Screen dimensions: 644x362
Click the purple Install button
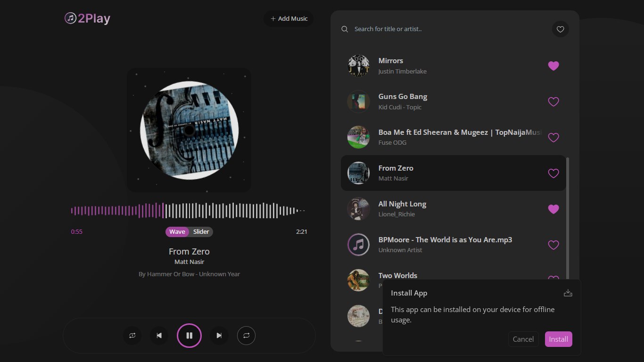pos(559,339)
